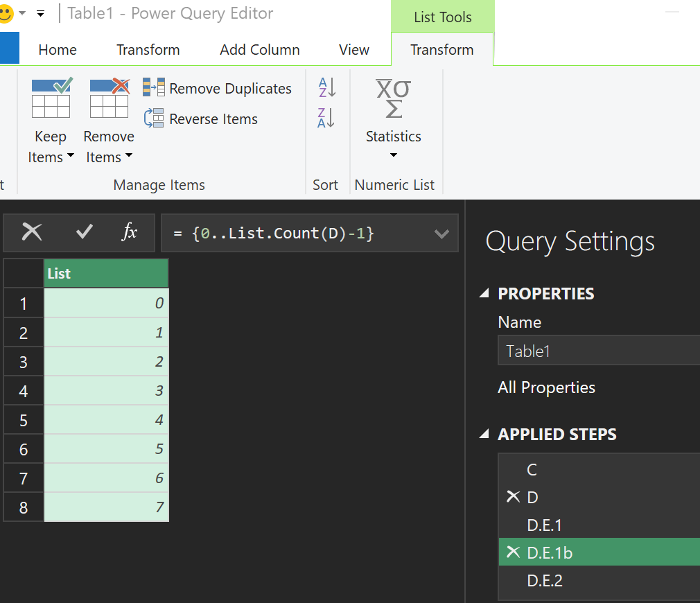
Task: Click the Remove Items table icon
Action: [x=110, y=98]
